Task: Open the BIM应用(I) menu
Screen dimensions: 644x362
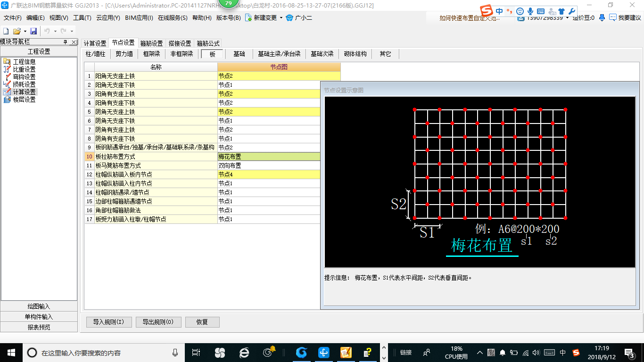Action: coord(139,17)
